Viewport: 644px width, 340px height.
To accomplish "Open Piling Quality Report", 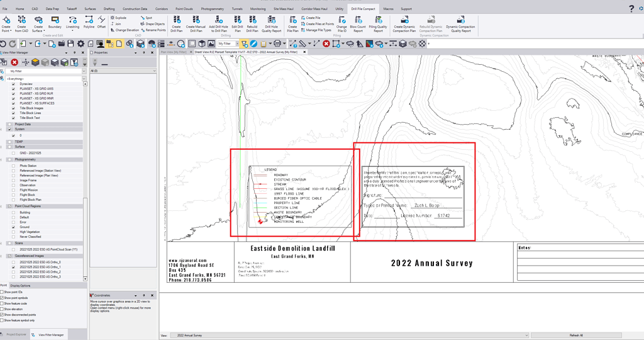I will click(x=378, y=25).
